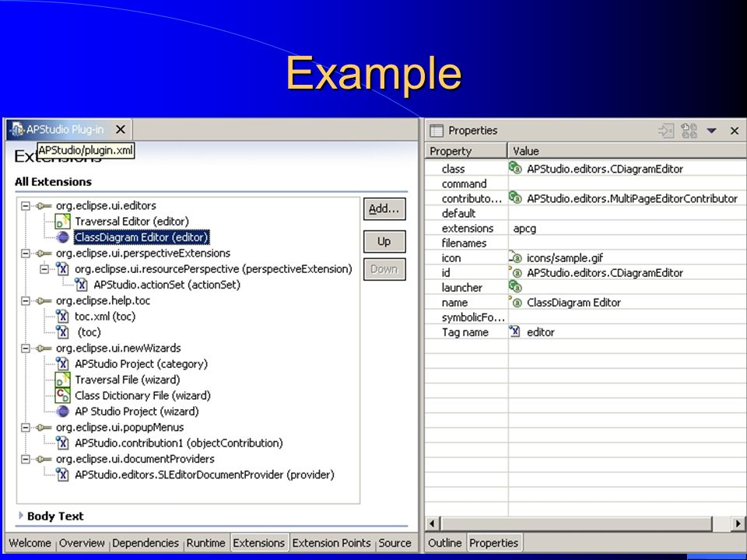Click the icon row's file icon

(515, 257)
